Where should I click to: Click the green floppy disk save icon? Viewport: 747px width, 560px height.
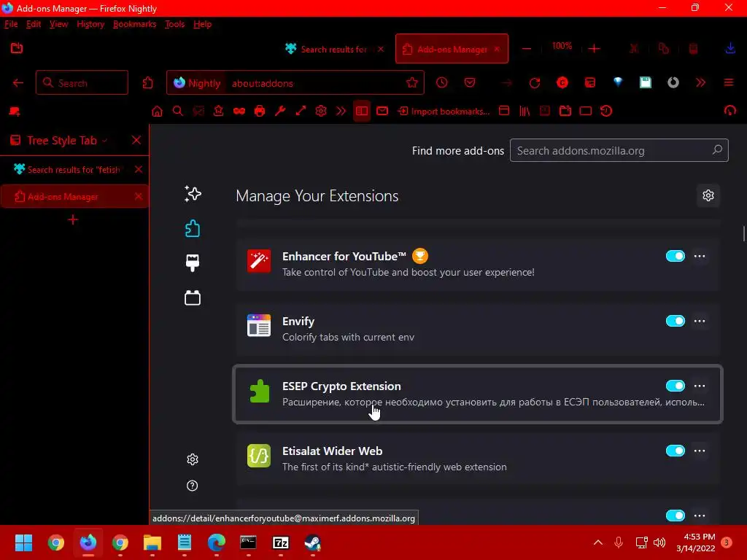pos(646,82)
